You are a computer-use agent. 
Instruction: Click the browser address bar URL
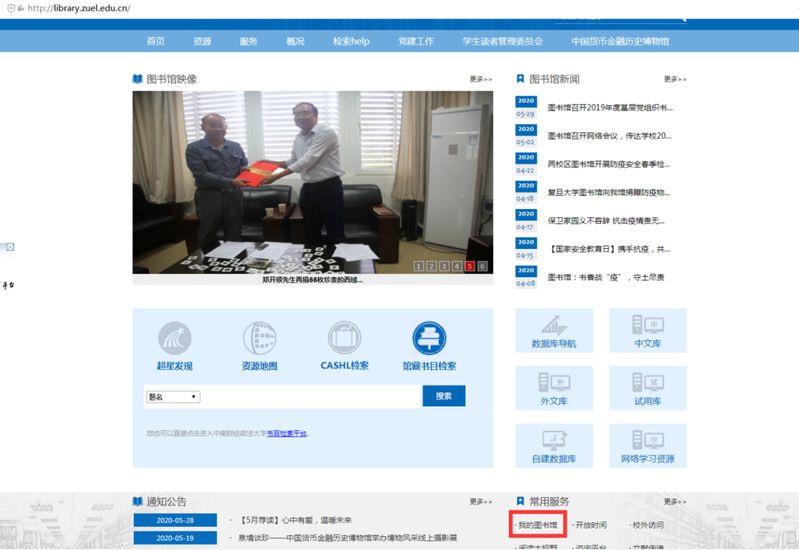(x=79, y=8)
